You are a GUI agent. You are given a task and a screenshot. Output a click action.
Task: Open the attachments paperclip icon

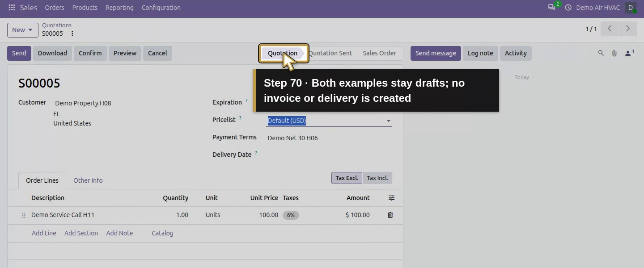[x=614, y=53]
